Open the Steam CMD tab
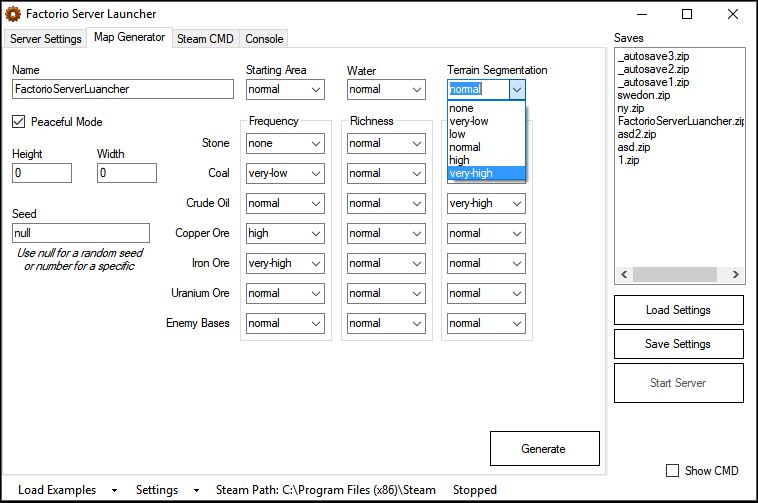 click(x=205, y=39)
